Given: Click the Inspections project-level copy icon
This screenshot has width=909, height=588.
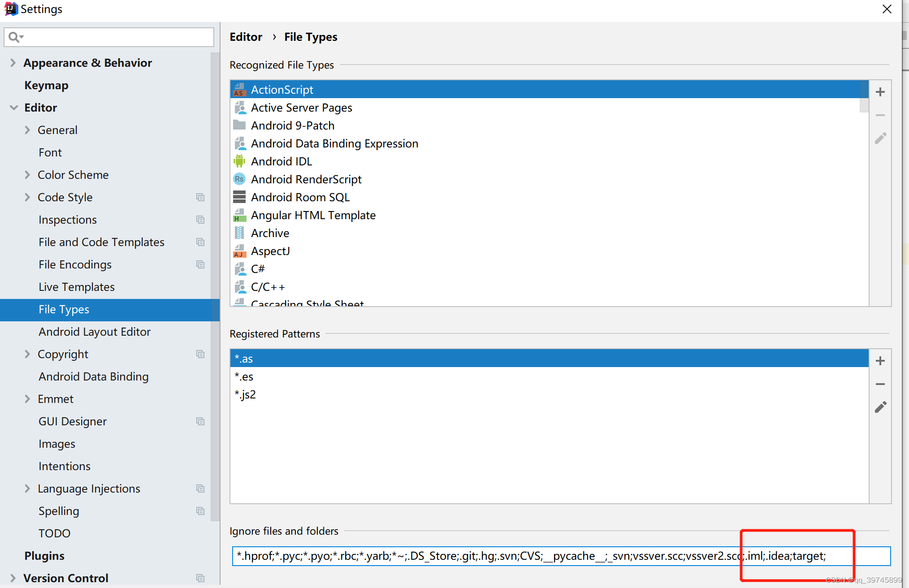Looking at the screenshot, I should 200,220.
